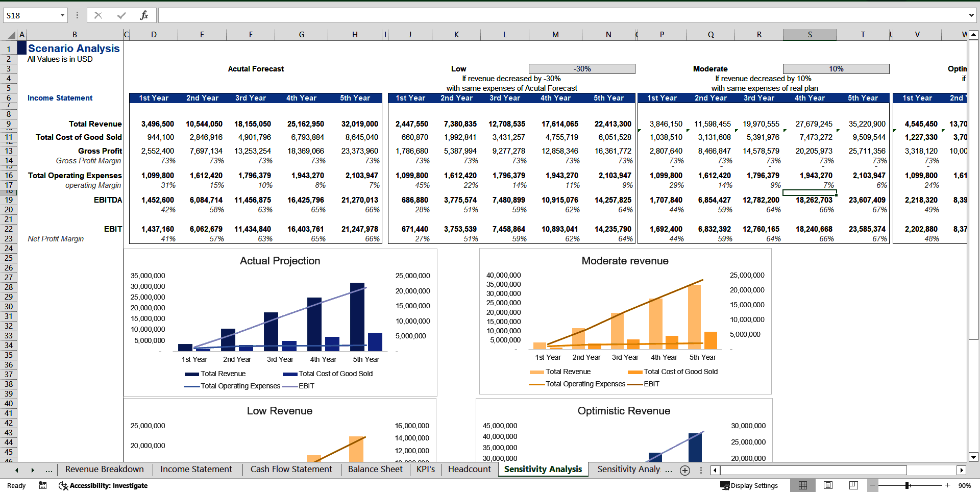Viewport: 980px width, 493px height.
Task: Show hidden sheet tabs via left ellipsis
Action: (x=49, y=470)
